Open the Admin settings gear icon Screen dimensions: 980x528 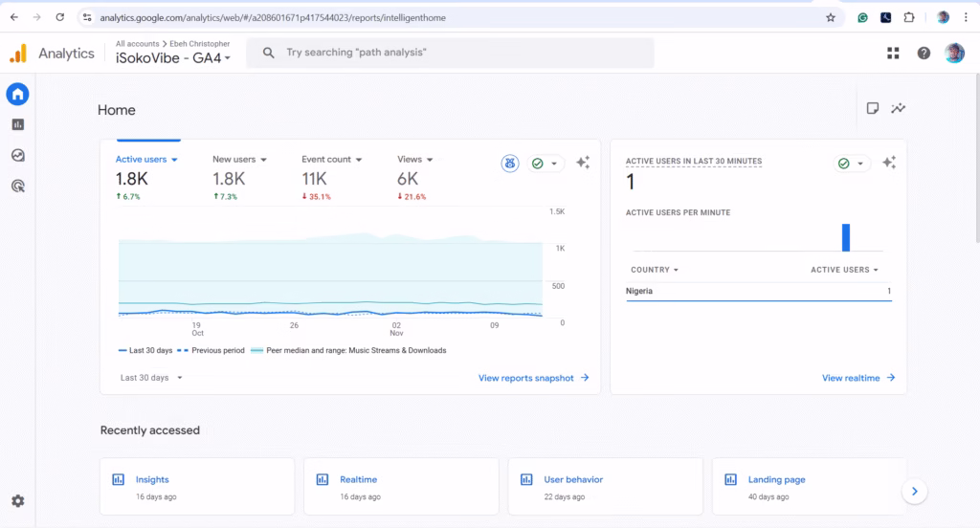17,501
